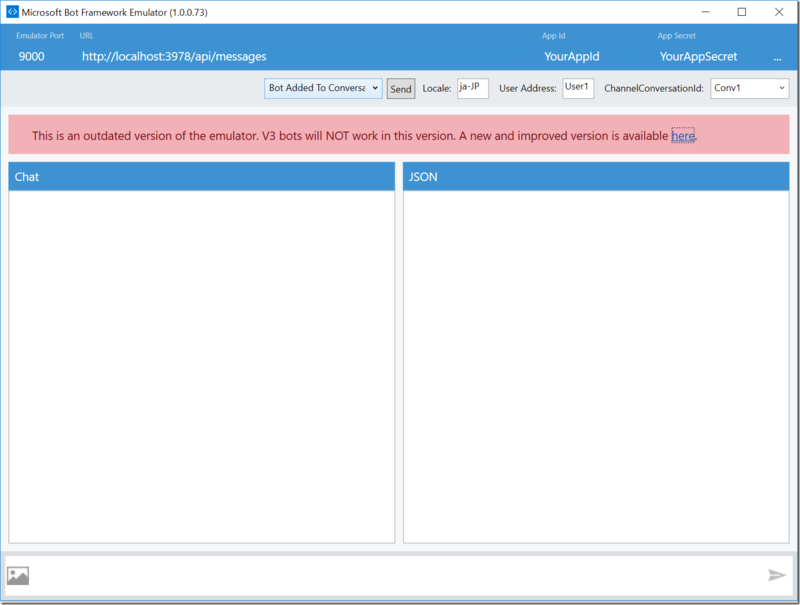Open the Bot Added To Conversation dropdown
The image size is (800, 605).
(323, 88)
